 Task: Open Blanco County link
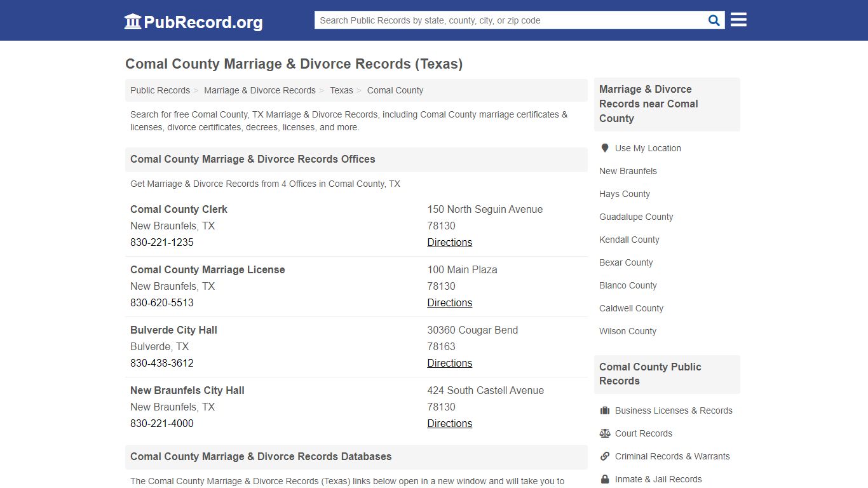[x=628, y=285]
